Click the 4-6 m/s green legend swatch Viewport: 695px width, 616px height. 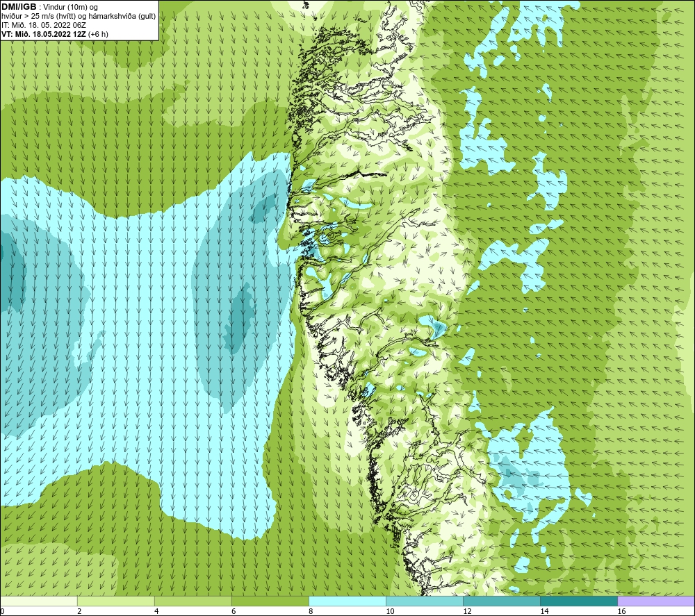[193, 601]
